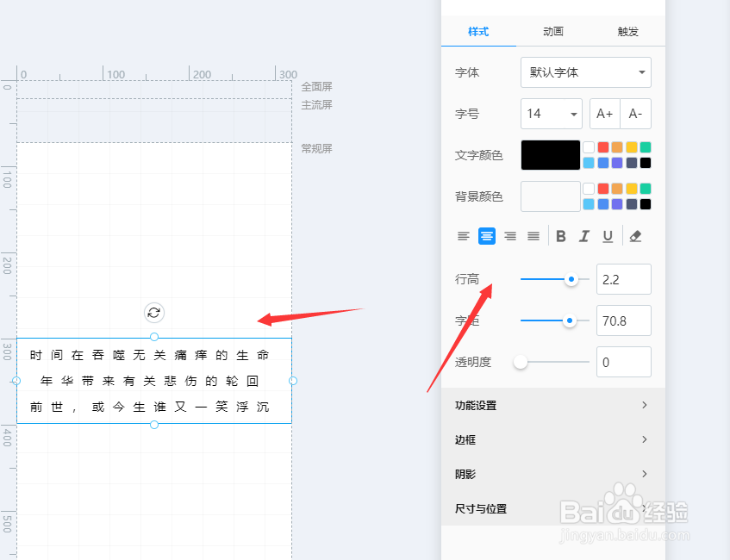Toggle underline formatting on the text
The image size is (730, 560).
[x=608, y=235]
